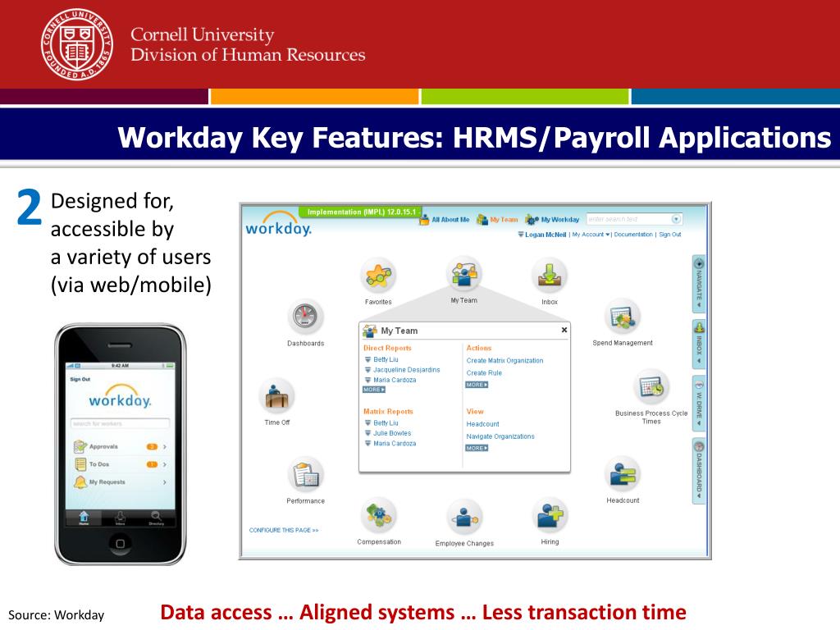The image size is (840, 630).
Task: Click the Create Rule link
Action: point(484,373)
